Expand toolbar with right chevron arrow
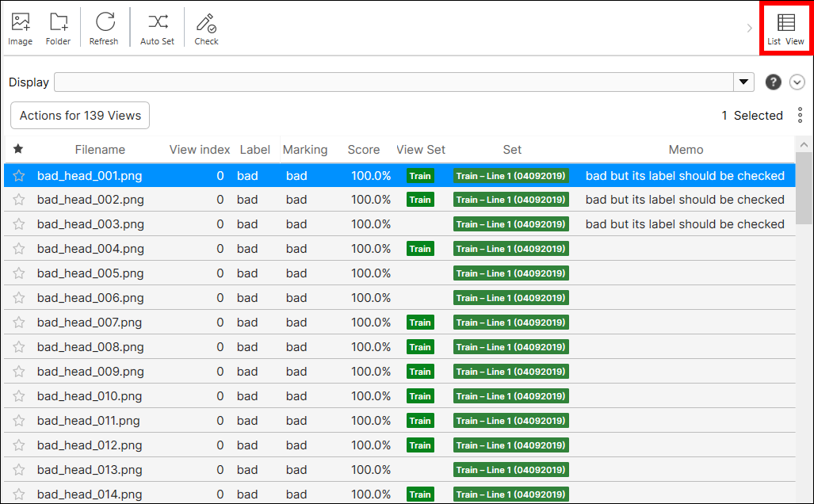The width and height of the screenshot is (814, 504). (750, 29)
